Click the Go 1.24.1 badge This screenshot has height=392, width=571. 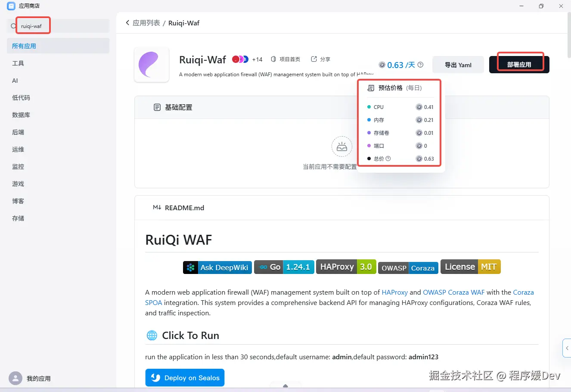(x=284, y=267)
